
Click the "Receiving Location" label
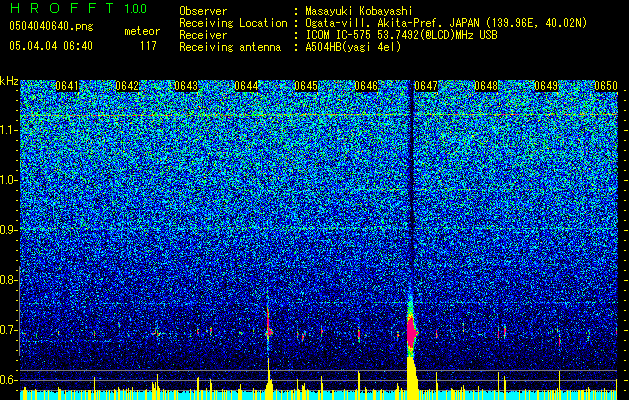point(233,23)
